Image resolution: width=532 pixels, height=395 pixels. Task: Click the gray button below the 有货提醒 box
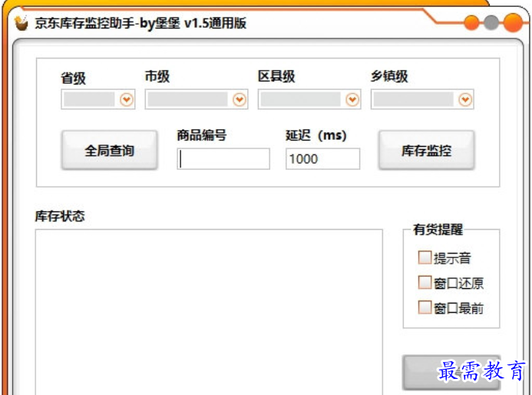(451, 373)
